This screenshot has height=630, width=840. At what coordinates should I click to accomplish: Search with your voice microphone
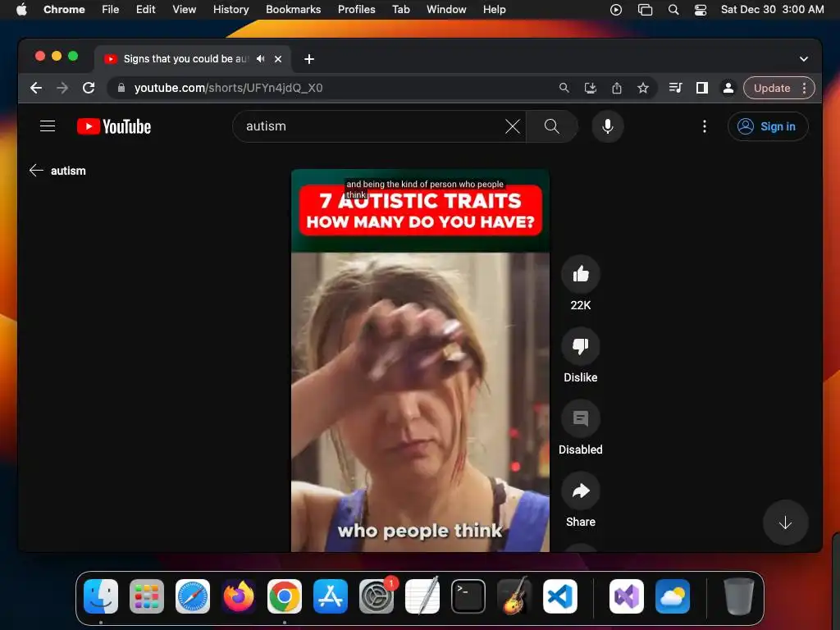point(608,126)
